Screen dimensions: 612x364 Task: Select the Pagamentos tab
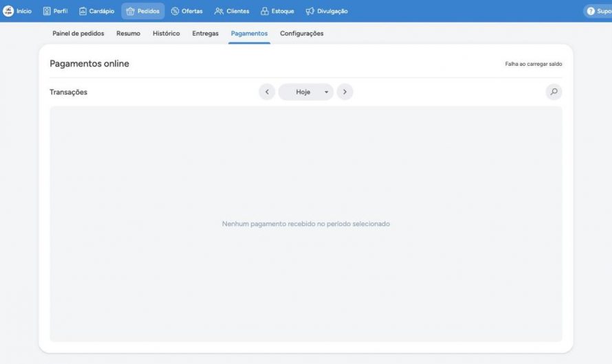[249, 34]
